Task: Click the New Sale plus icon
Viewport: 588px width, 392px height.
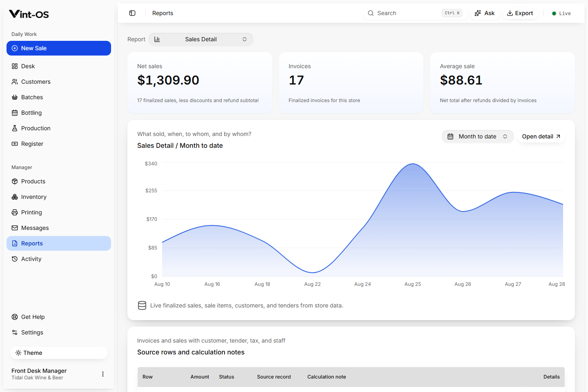Action: [x=15, y=48]
